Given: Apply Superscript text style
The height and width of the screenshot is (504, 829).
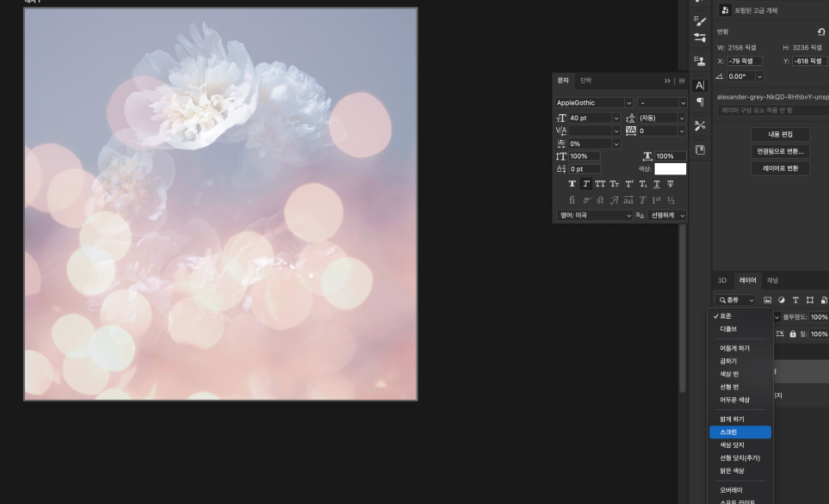Looking at the screenshot, I should point(629,184).
